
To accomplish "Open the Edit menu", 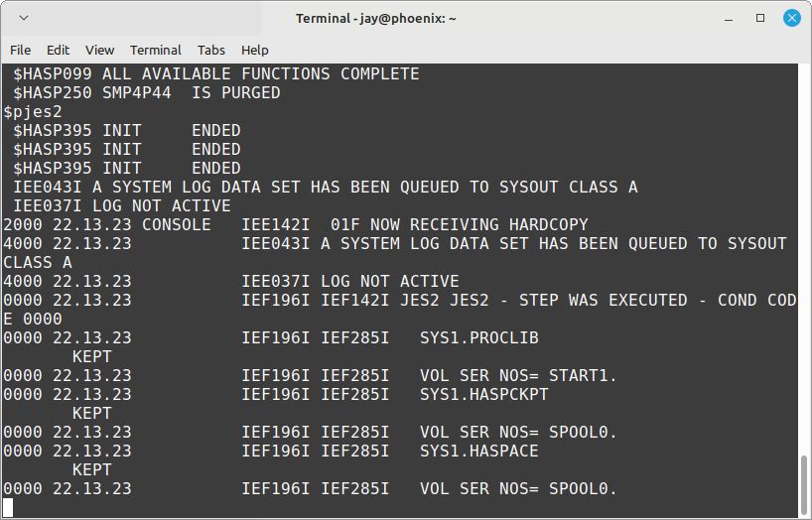I will tap(58, 51).
